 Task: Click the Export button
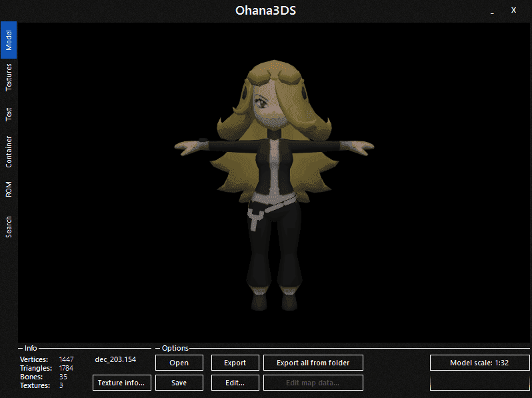[x=235, y=363]
